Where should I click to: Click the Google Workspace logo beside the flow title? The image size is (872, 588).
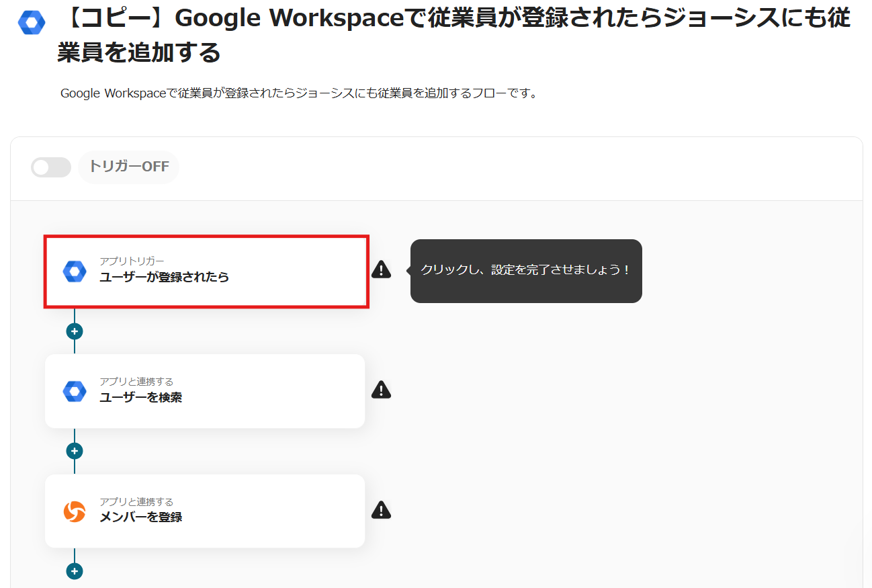32,23
